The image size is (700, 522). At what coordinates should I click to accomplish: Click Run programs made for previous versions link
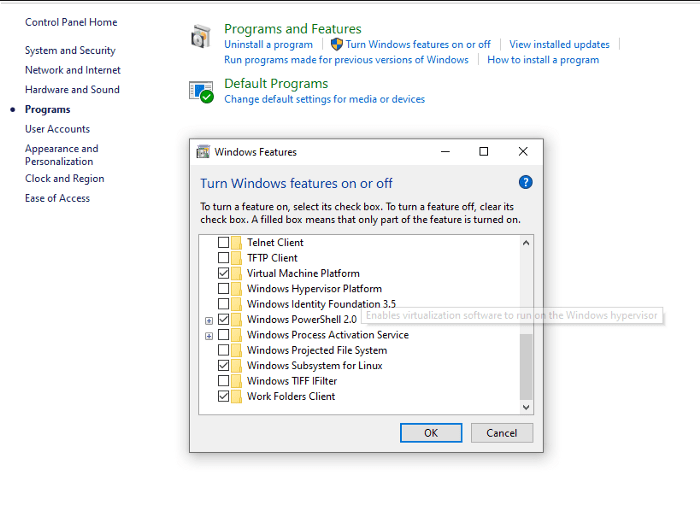[x=346, y=60]
